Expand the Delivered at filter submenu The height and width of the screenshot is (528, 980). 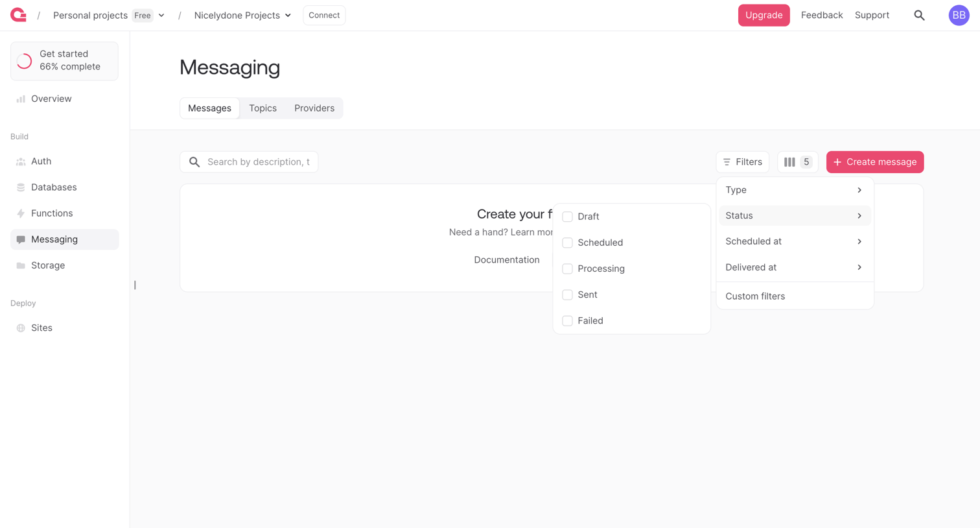[x=795, y=267]
